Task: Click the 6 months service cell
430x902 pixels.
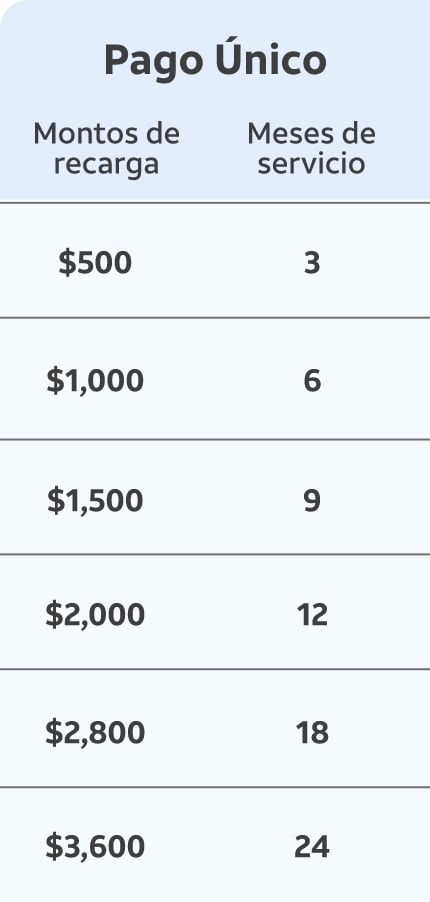Action: (x=312, y=381)
